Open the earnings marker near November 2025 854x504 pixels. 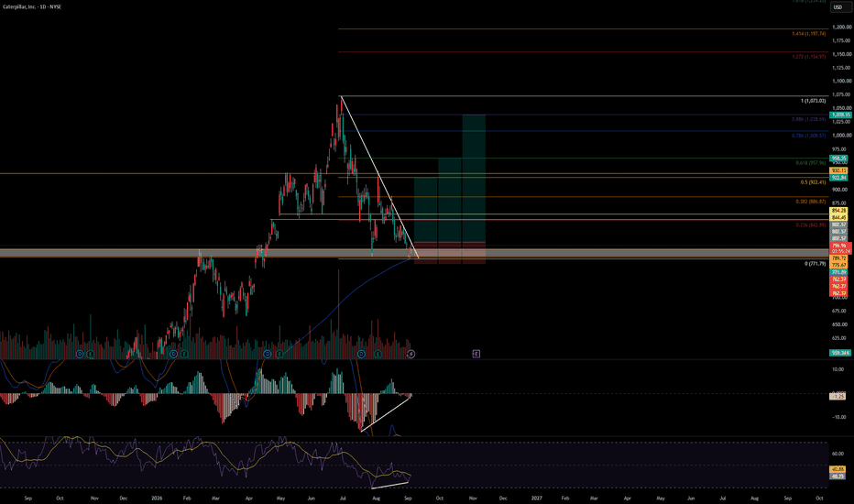click(x=90, y=354)
